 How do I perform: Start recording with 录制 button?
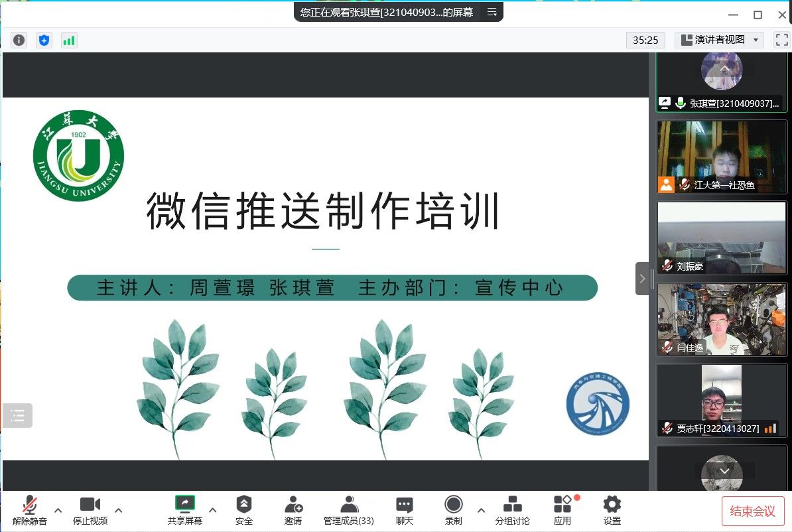[x=454, y=509]
